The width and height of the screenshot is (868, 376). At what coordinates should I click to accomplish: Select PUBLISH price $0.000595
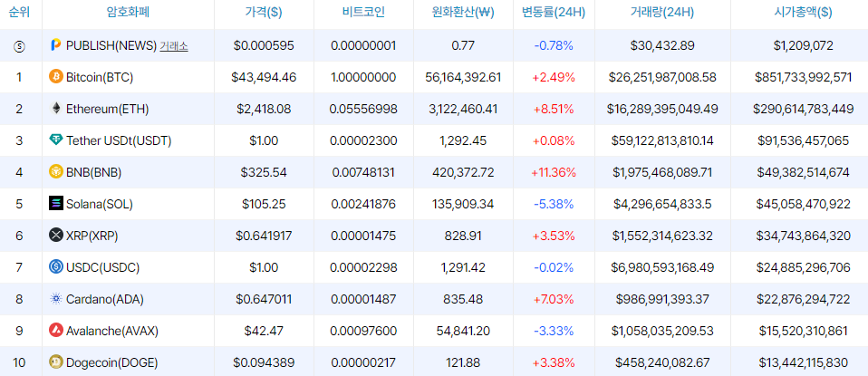(264, 46)
